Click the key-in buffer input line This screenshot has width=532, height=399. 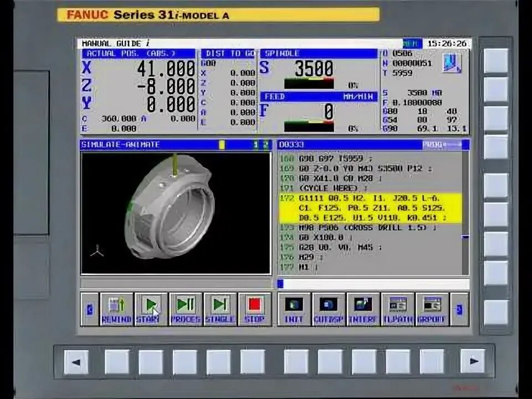pos(373,284)
